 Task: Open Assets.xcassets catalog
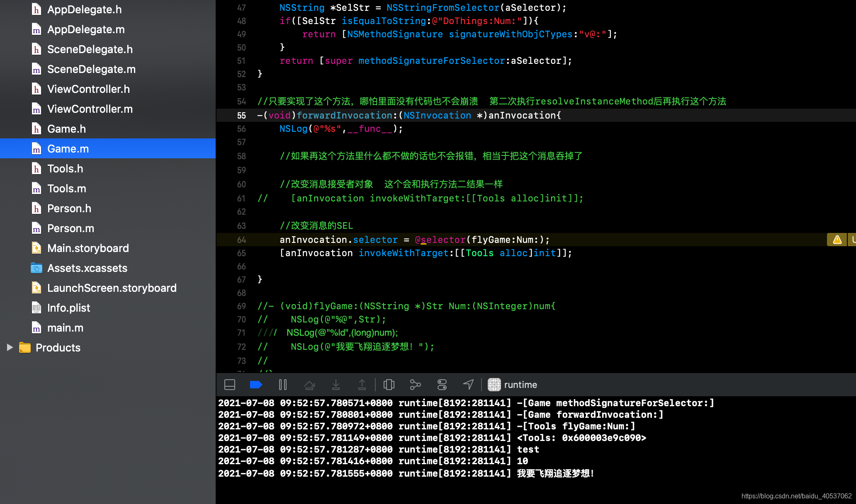point(87,268)
